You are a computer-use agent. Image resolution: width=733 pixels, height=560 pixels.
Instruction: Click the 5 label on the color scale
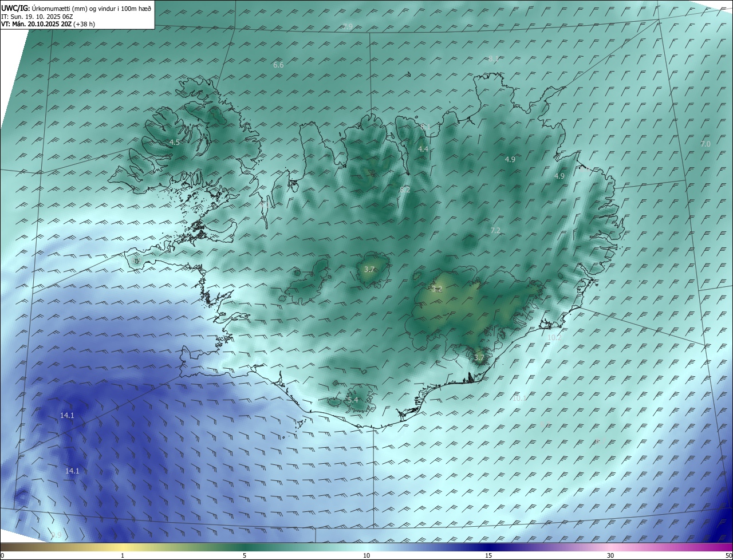[x=245, y=555]
